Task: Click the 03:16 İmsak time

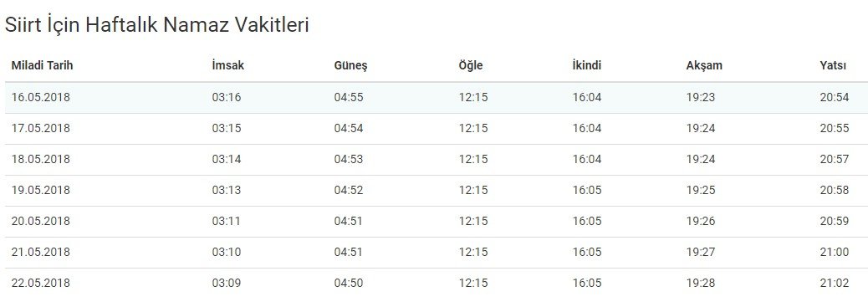Action: (x=227, y=98)
